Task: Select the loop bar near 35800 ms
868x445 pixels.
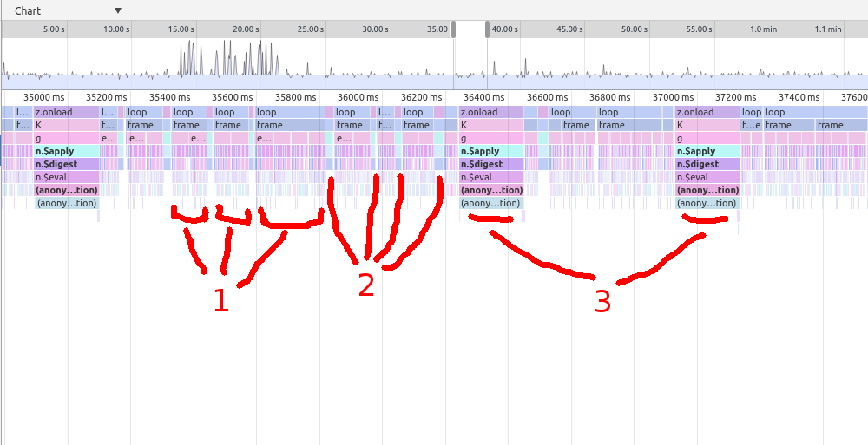Action: [x=286, y=112]
